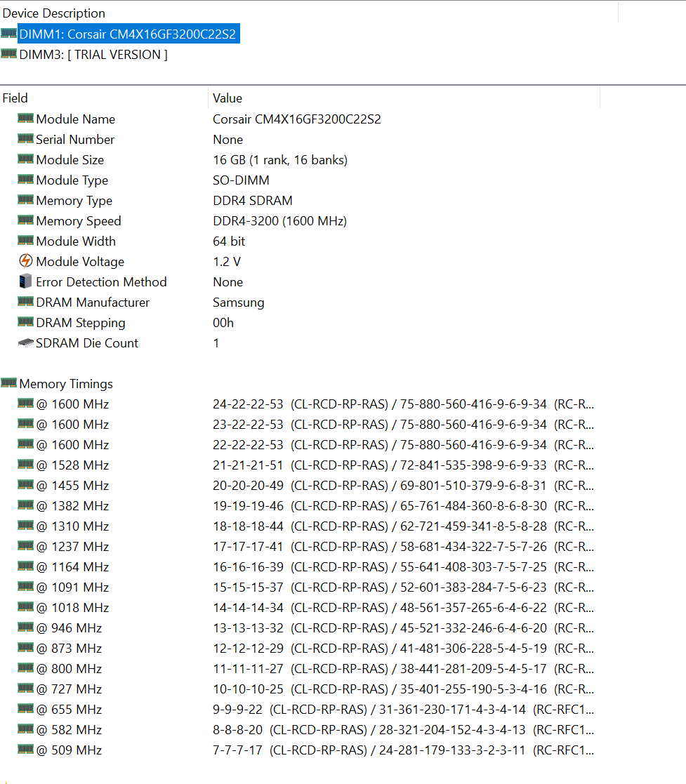
Task: Click the Error Detection Method row icon
Action: [25, 281]
